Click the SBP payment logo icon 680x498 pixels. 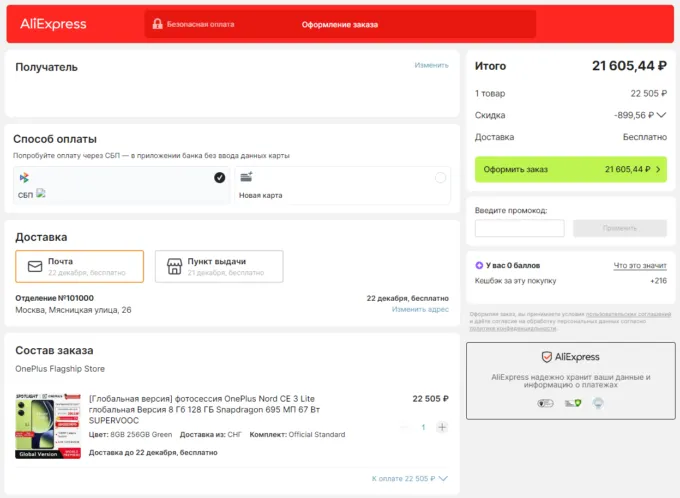(24, 177)
